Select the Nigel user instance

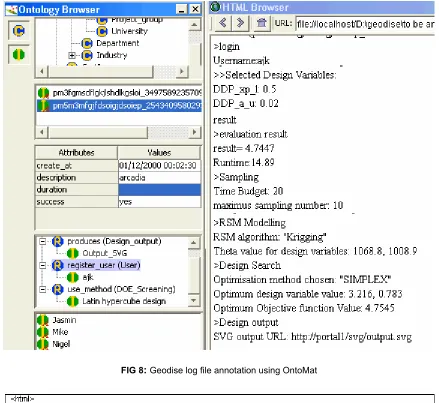click(x=61, y=344)
